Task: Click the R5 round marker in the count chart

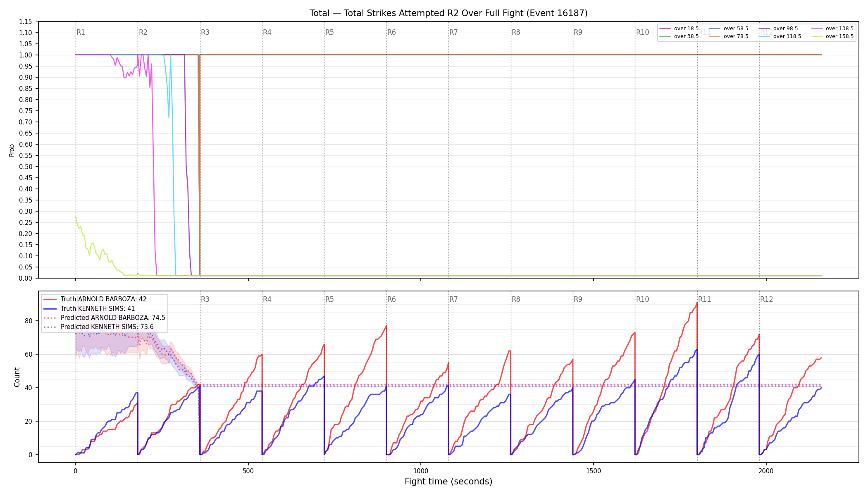Action: pyautogui.click(x=329, y=299)
